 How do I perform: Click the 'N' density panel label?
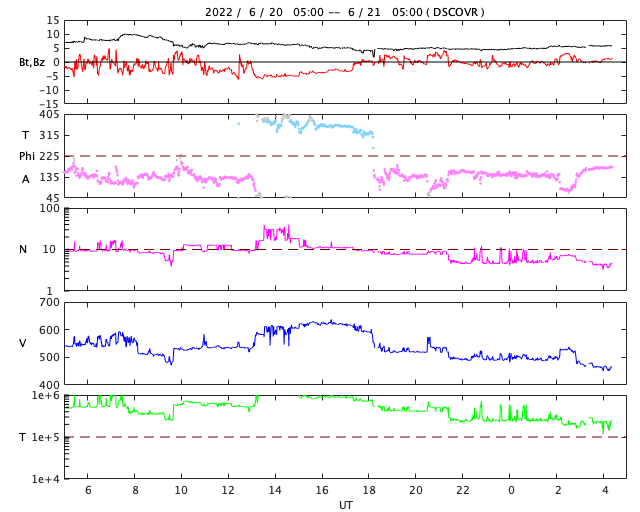[x=23, y=249]
